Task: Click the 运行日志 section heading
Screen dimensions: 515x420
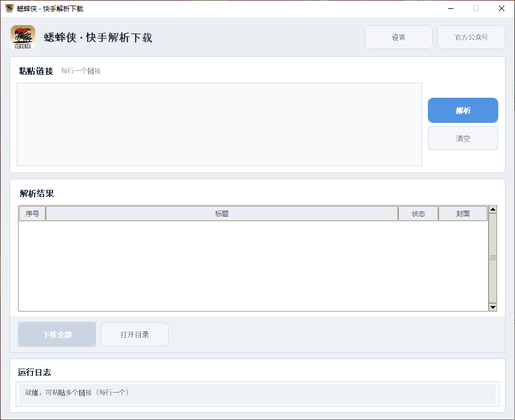Action: coord(35,372)
